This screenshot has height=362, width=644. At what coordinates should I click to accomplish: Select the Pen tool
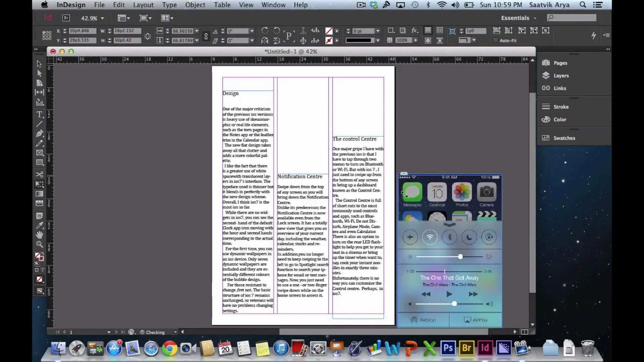(39, 133)
